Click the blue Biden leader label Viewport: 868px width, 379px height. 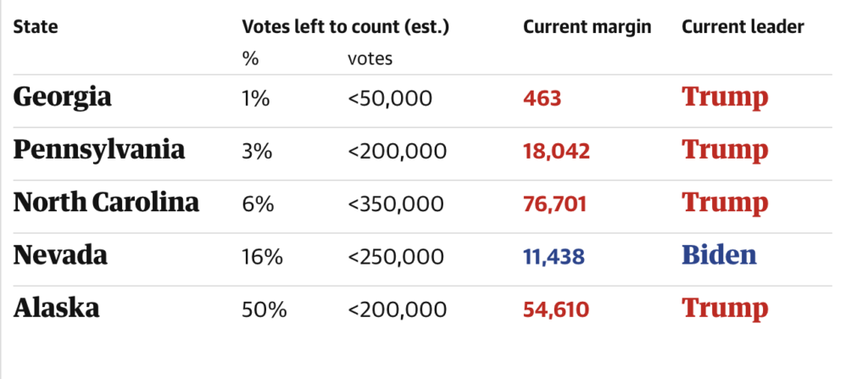coord(719,255)
